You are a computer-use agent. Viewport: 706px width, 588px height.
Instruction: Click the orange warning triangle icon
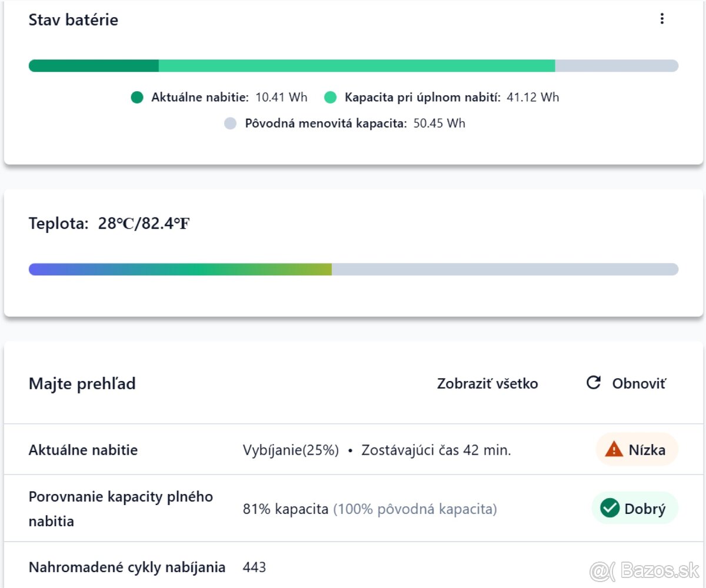click(x=614, y=450)
